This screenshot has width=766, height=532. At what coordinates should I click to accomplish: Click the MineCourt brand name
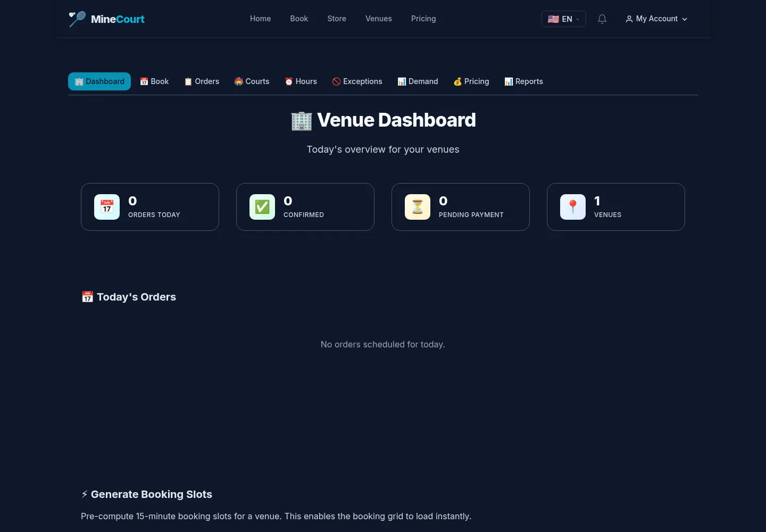pos(118,19)
